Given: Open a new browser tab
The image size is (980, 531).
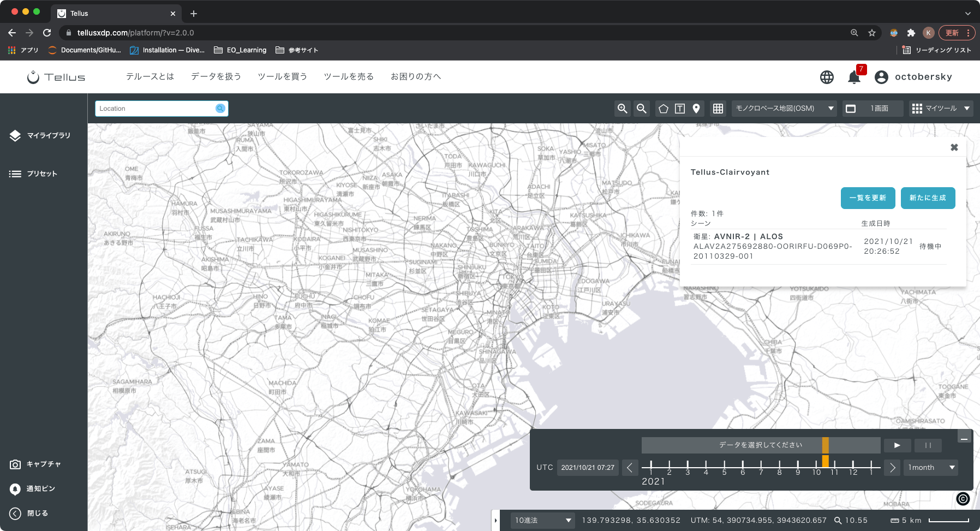Looking at the screenshot, I should [x=194, y=14].
